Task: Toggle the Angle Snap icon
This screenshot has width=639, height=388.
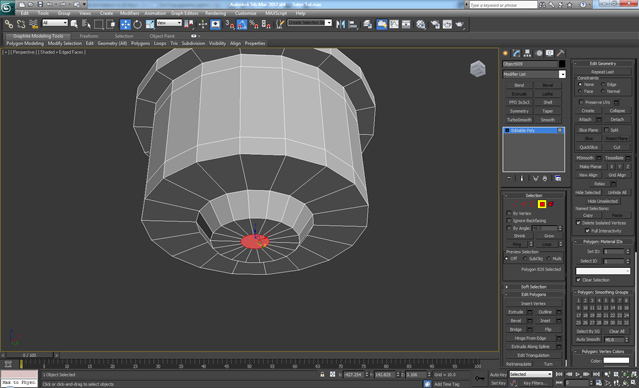Action: click(242, 24)
